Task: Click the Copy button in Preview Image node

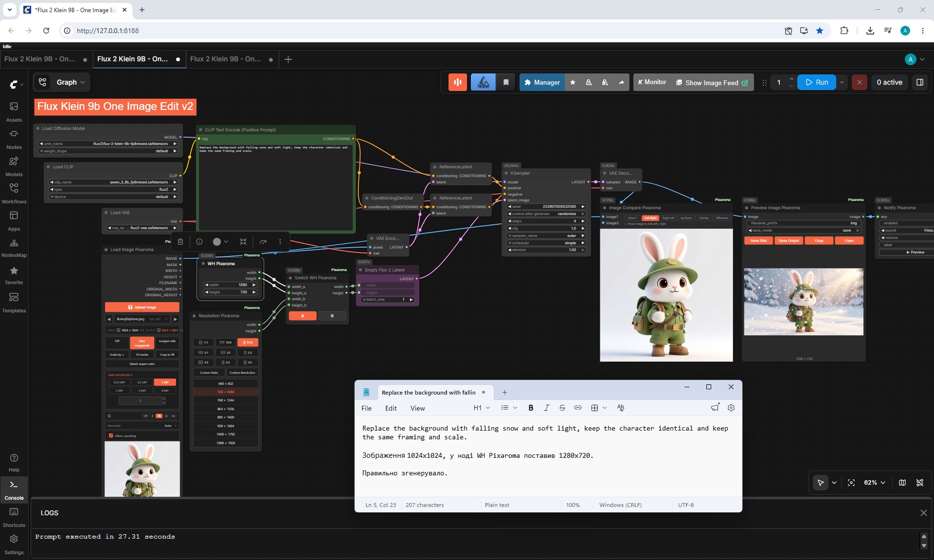Action: coord(819,240)
